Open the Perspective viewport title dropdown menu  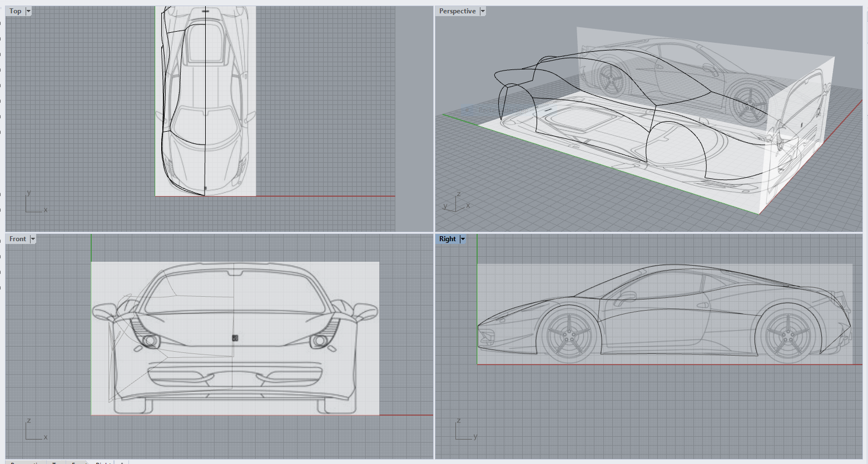coord(483,11)
